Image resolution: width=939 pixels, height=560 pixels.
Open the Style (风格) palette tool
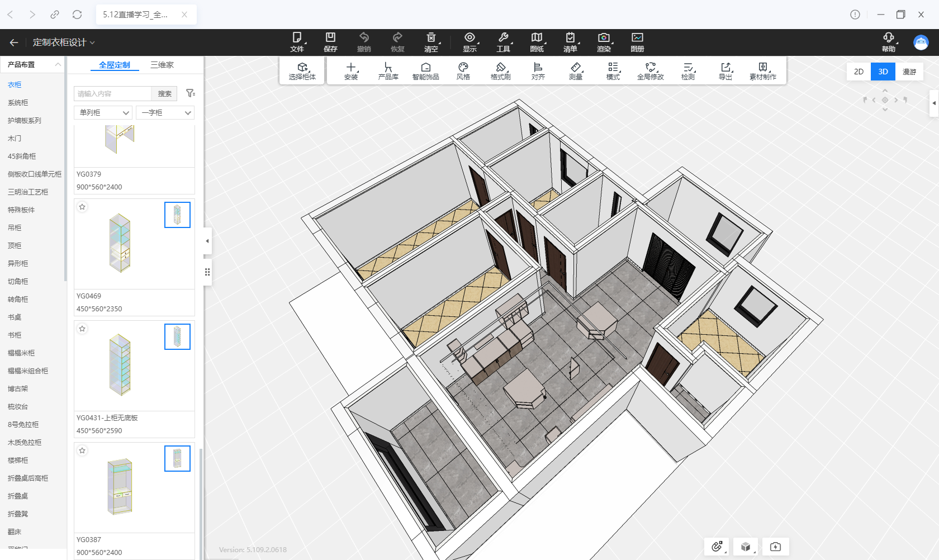pos(463,71)
